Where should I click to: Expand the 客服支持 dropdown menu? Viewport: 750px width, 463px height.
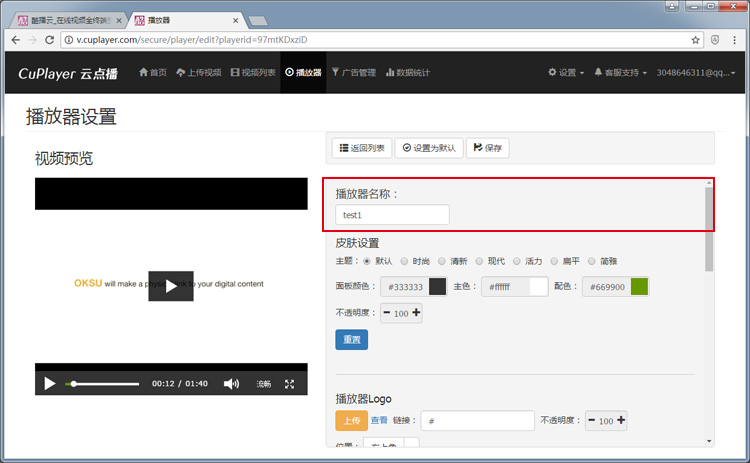tap(620, 73)
